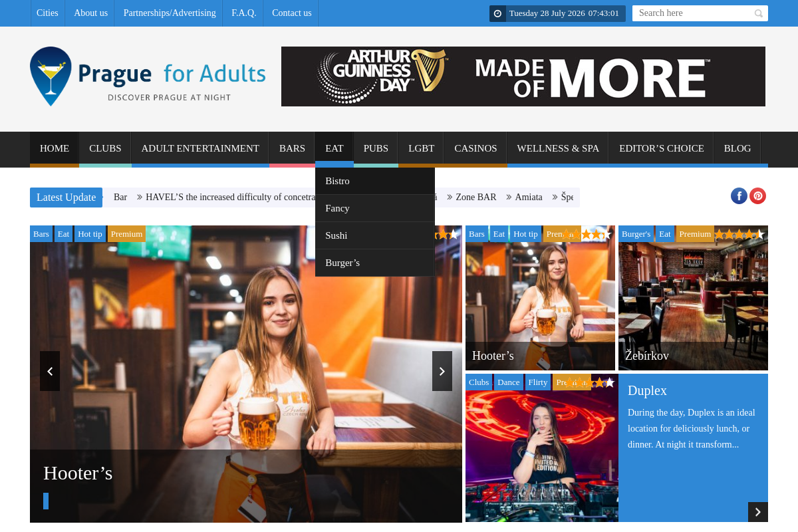Open the Amiata ticker link
This screenshot has width=798, height=532.
pyautogui.click(x=529, y=198)
